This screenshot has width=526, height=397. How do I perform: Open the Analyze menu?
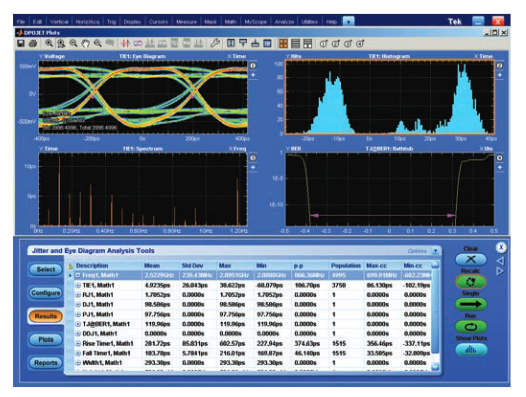[x=284, y=22]
